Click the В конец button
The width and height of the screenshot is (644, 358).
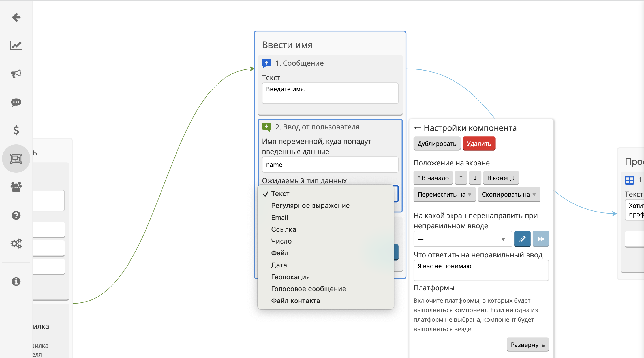pos(501,178)
